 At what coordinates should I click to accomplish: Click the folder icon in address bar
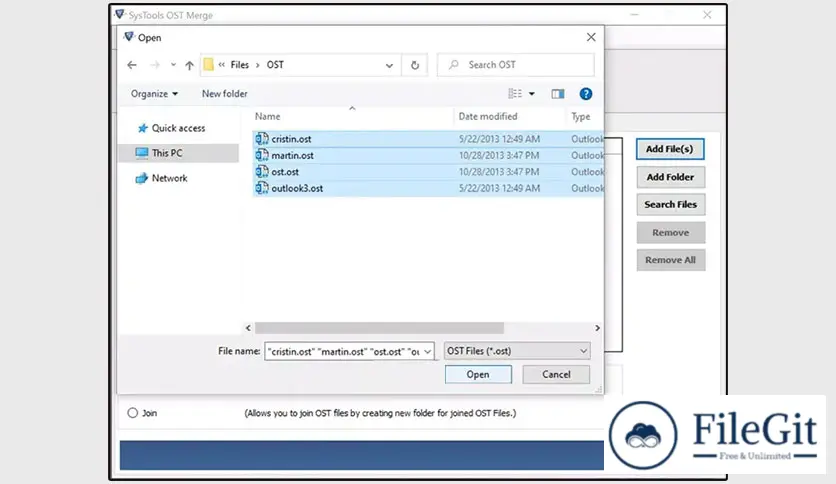[x=208, y=64]
